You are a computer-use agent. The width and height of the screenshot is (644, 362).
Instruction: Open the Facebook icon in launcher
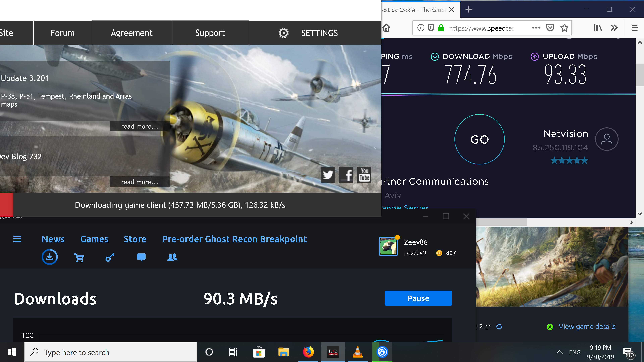346,175
